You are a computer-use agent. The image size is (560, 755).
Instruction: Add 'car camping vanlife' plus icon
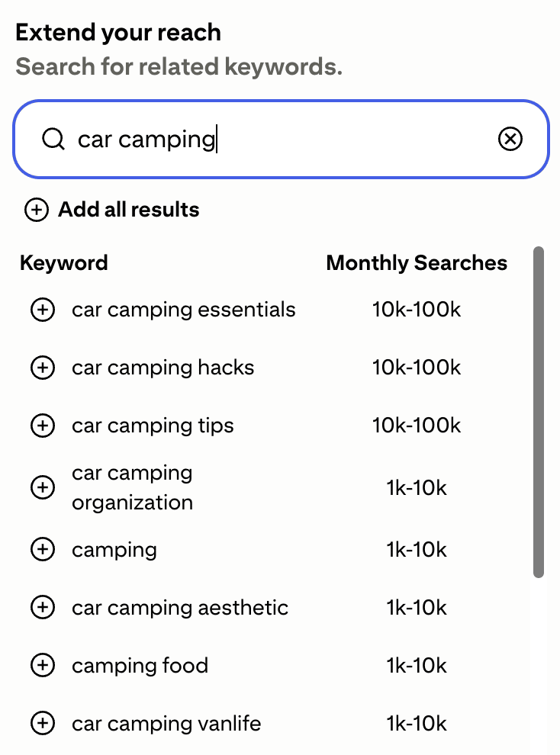(x=43, y=723)
